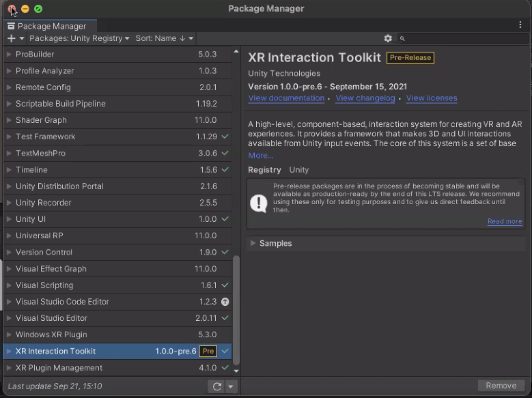
Task: Select the XR Plugin Management package
Action: pos(117,368)
